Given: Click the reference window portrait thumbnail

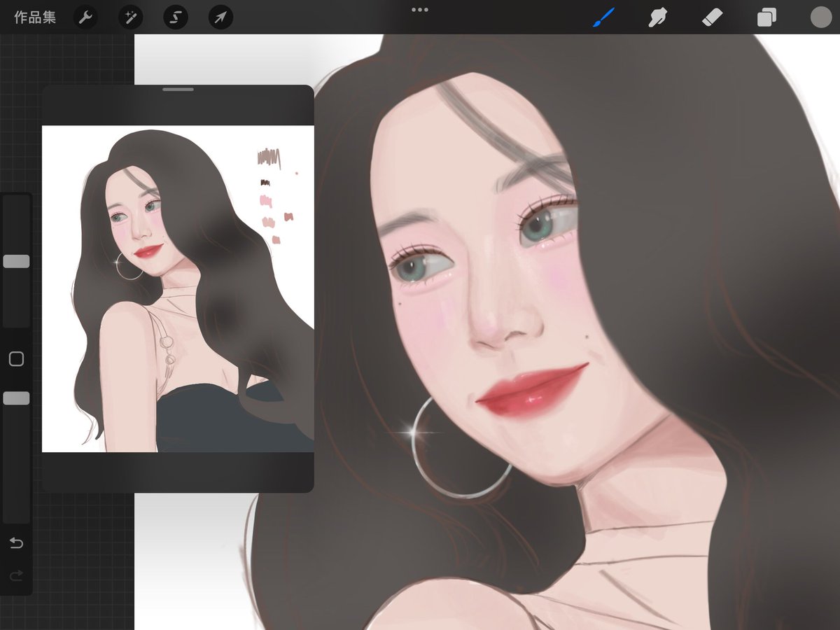Looking at the screenshot, I should pyautogui.click(x=178, y=289).
